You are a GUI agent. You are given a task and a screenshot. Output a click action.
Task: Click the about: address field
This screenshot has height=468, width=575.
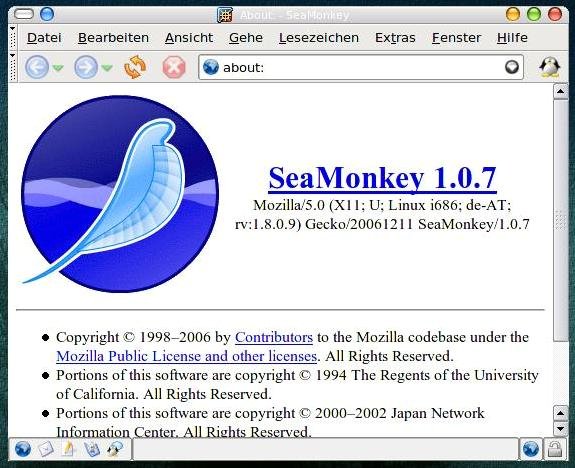tap(361, 67)
